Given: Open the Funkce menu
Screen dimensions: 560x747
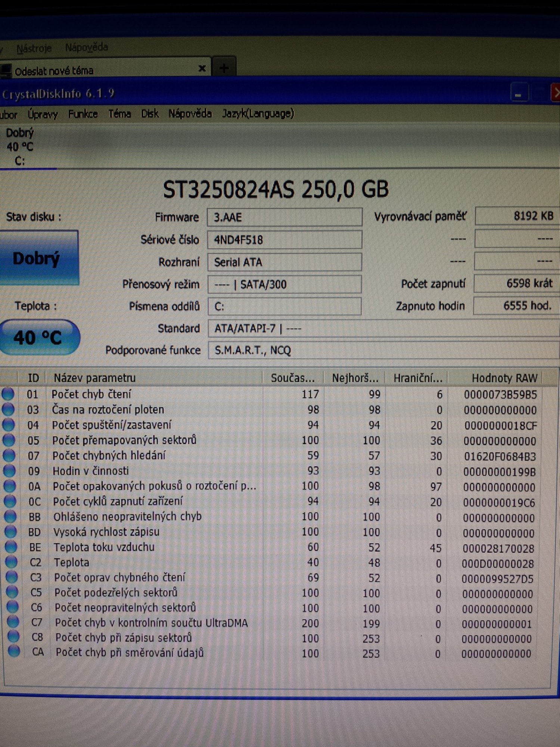Looking at the screenshot, I should pyautogui.click(x=83, y=114).
